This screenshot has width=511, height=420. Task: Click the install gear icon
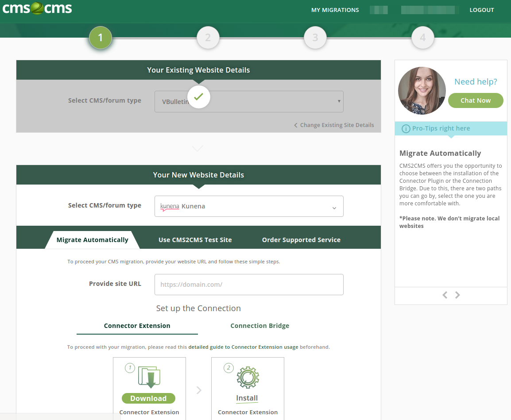(248, 378)
